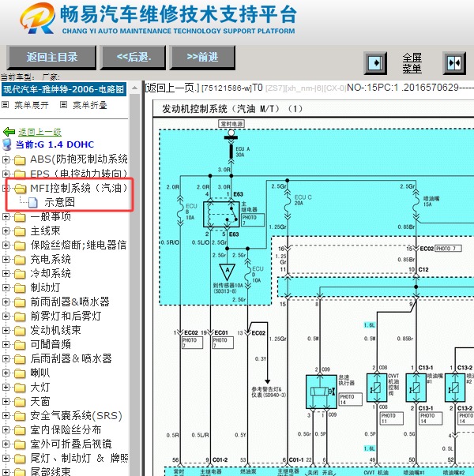474x476 pixels.
Task: Click the 尾灯、制动灯 & 牌照 folder icon
Action: (x=20, y=459)
